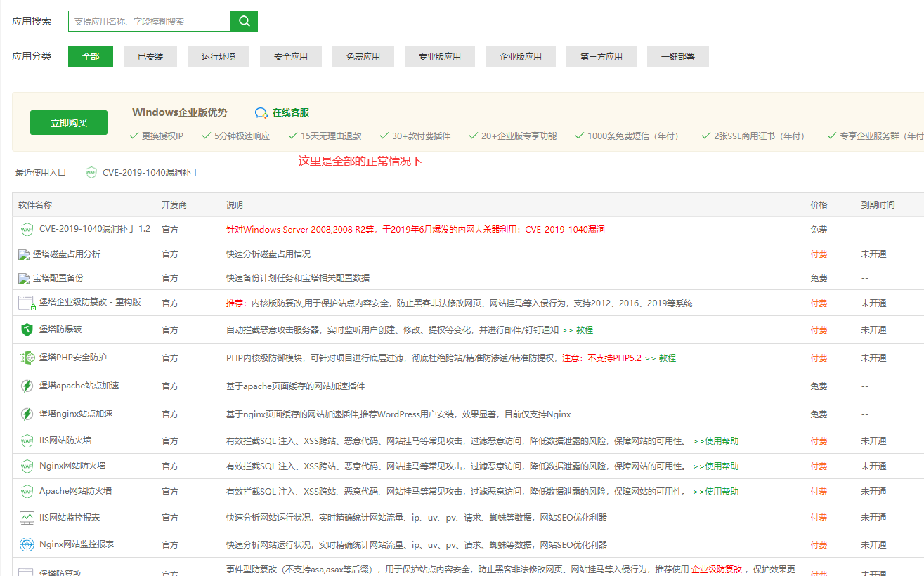The width and height of the screenshot is (924, 576).
Task: Click the 宝塔配置备份 row icon
Action: pos(24,278)
